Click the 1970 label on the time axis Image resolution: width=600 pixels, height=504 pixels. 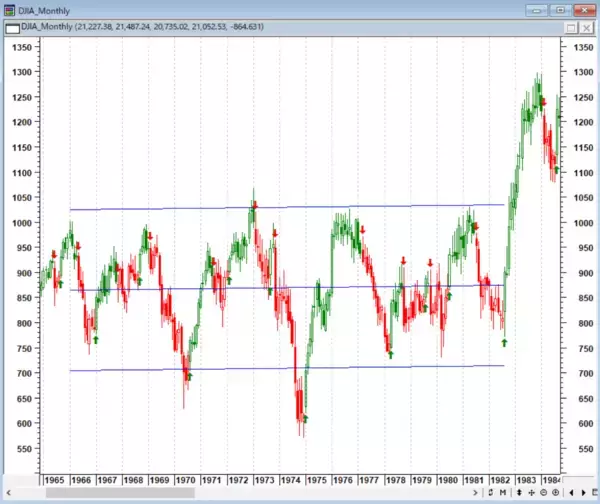(x=186, y=480)
